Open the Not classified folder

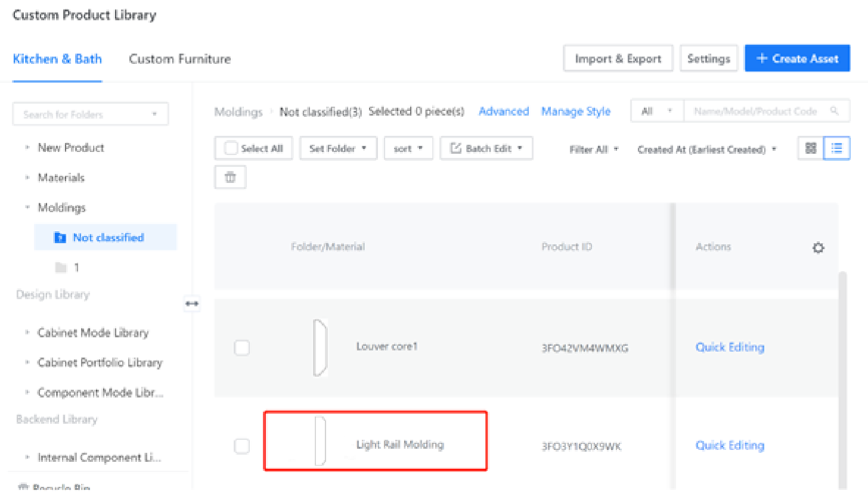click(108, 237)
